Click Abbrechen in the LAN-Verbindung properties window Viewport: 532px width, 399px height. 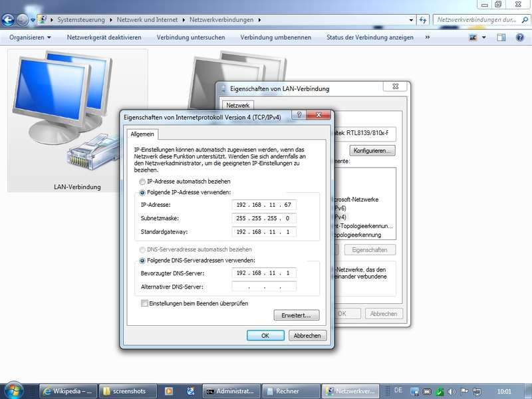[384, 314]
